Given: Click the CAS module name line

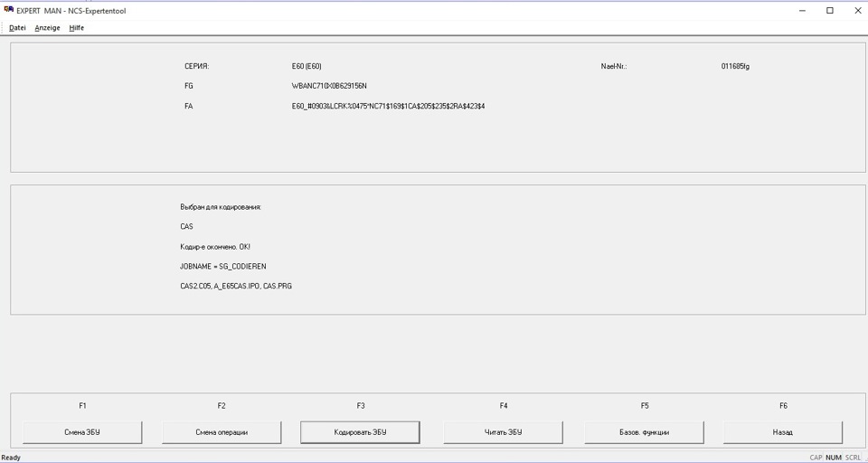Looking at the screenshot, I should [186, 227].
